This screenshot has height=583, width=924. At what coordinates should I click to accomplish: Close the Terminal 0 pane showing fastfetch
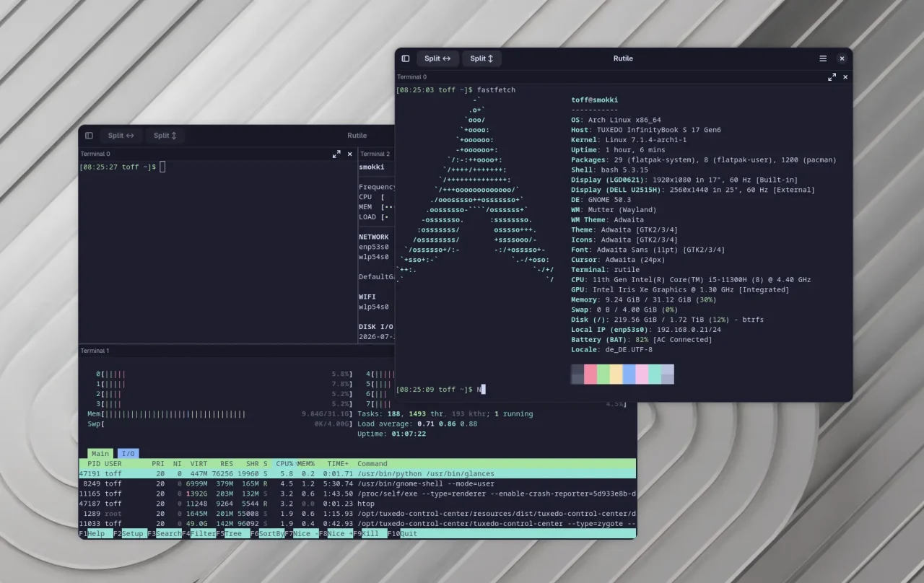(845, 76)
